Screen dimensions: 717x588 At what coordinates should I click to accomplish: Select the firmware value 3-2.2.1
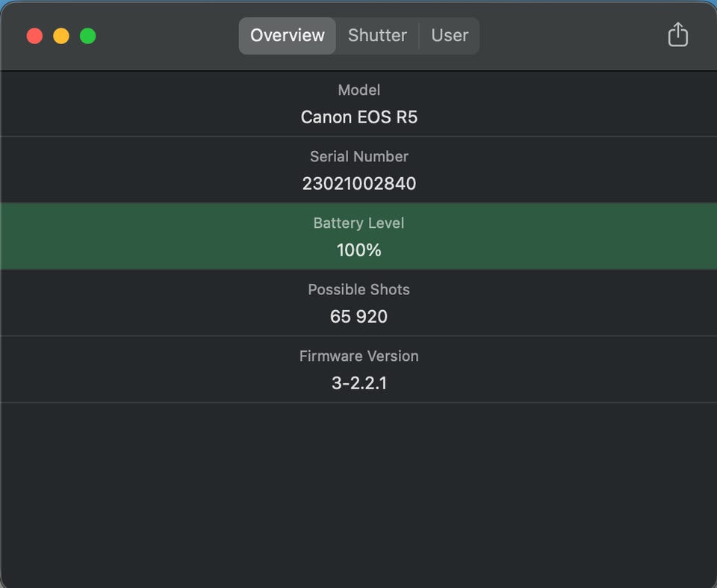tap(358, 383)
